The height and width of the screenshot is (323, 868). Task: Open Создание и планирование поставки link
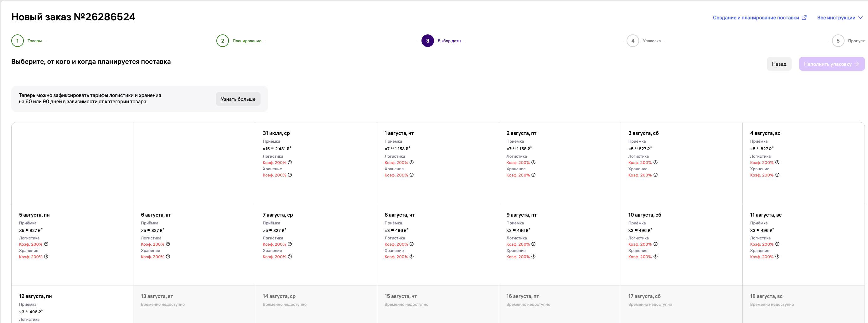coord(760,18)
